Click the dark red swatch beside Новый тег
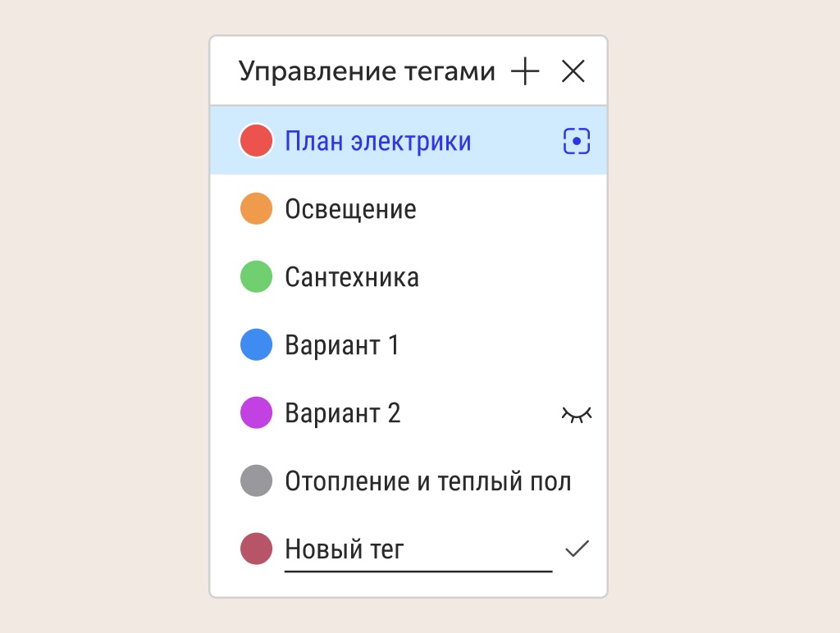Screen dimensions: 840x633 coord(256,548)
